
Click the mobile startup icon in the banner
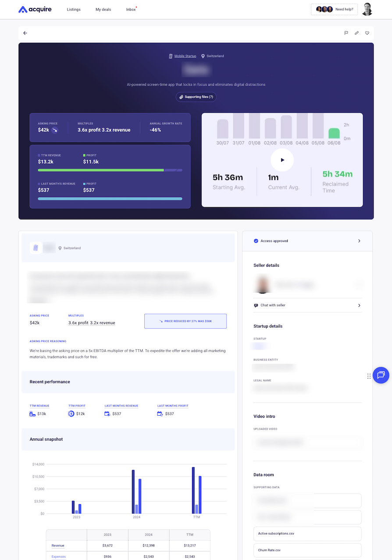171,56
